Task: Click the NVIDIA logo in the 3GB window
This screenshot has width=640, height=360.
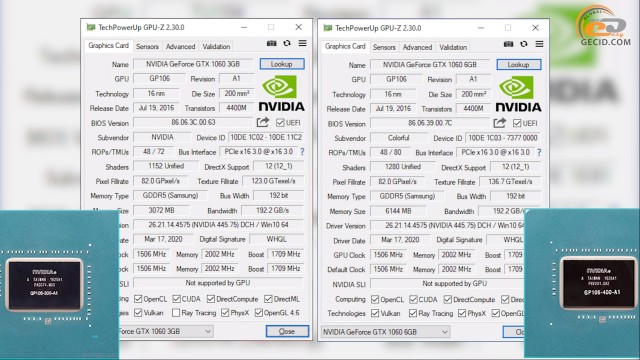Action: (x=281, y=94)
